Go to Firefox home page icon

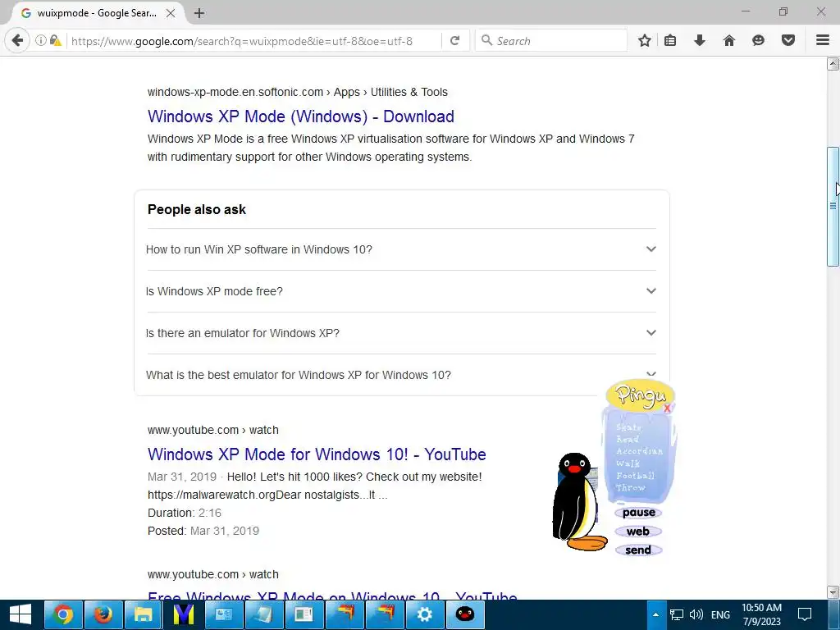[x=729, y=40]
